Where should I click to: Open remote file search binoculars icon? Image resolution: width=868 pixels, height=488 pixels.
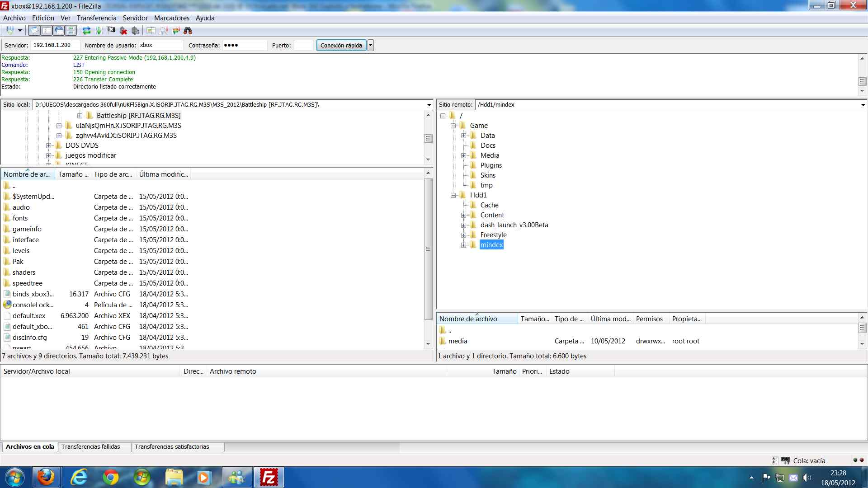[x=188, y=31]
